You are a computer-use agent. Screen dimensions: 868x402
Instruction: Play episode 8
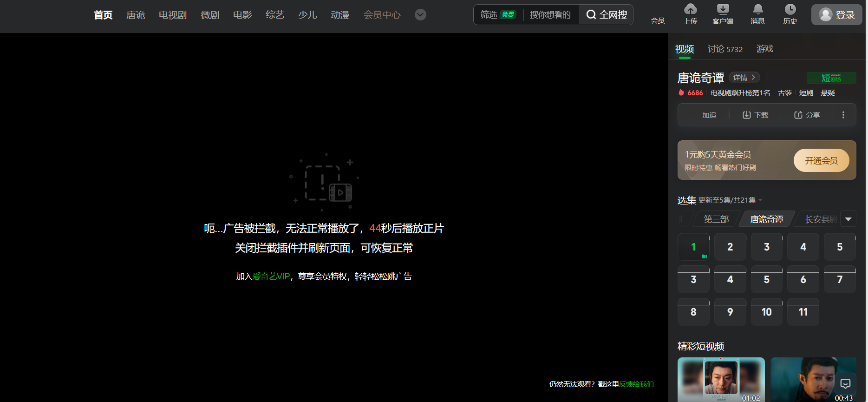tap(693, 312)
